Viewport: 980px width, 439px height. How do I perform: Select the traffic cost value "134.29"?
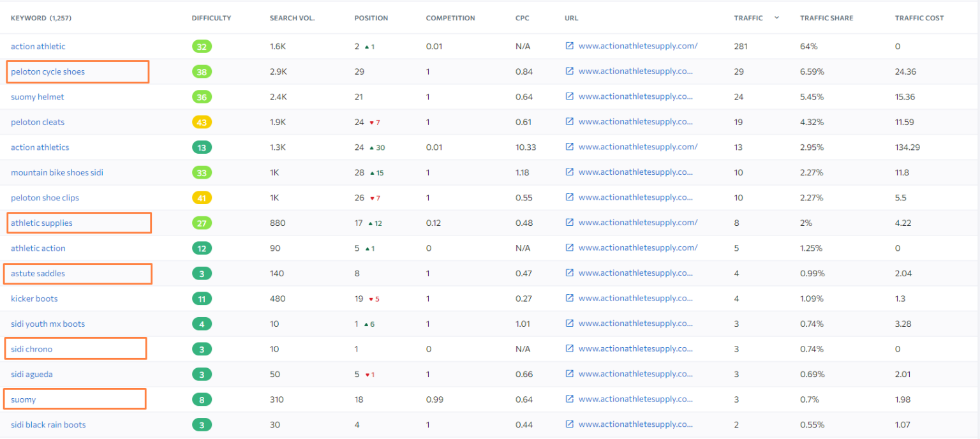[907, 147]
